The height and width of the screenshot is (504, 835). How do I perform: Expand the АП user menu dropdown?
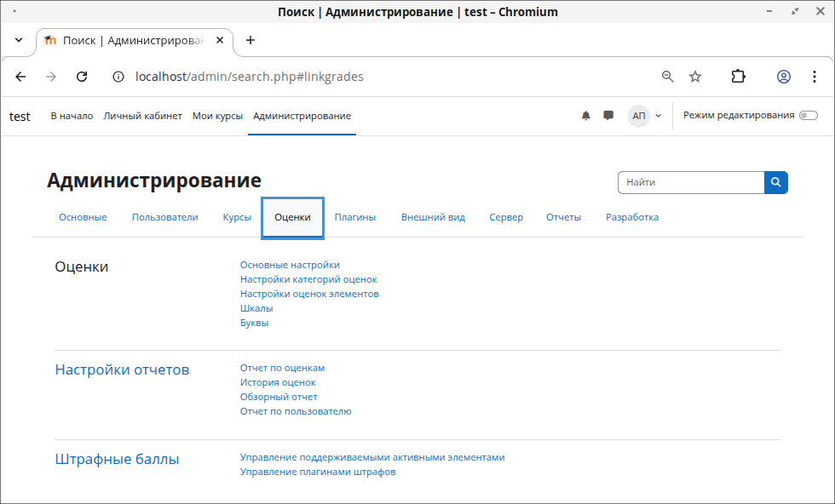tap(645, 116)
